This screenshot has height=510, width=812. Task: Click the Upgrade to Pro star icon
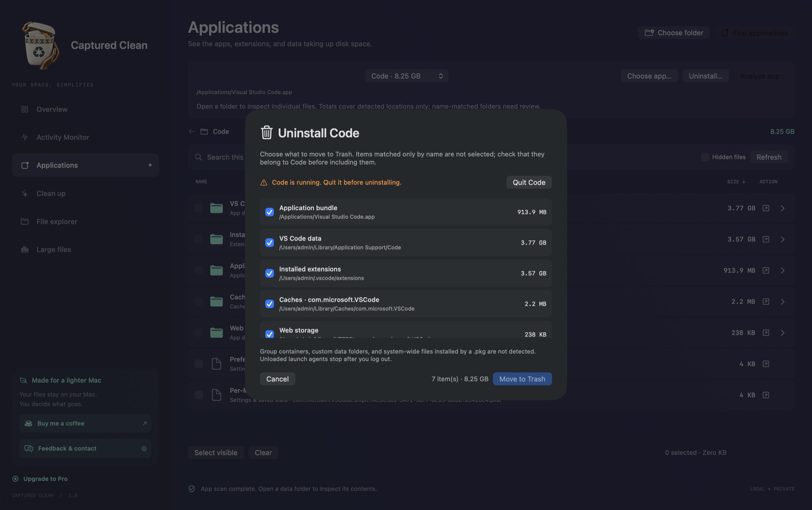pyautogui.click(x=15, y=479)
